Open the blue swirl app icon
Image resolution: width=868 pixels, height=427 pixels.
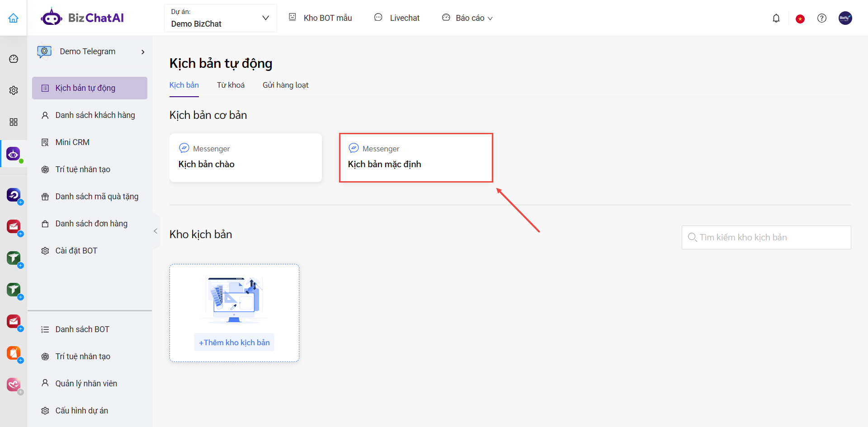point(14,195)
